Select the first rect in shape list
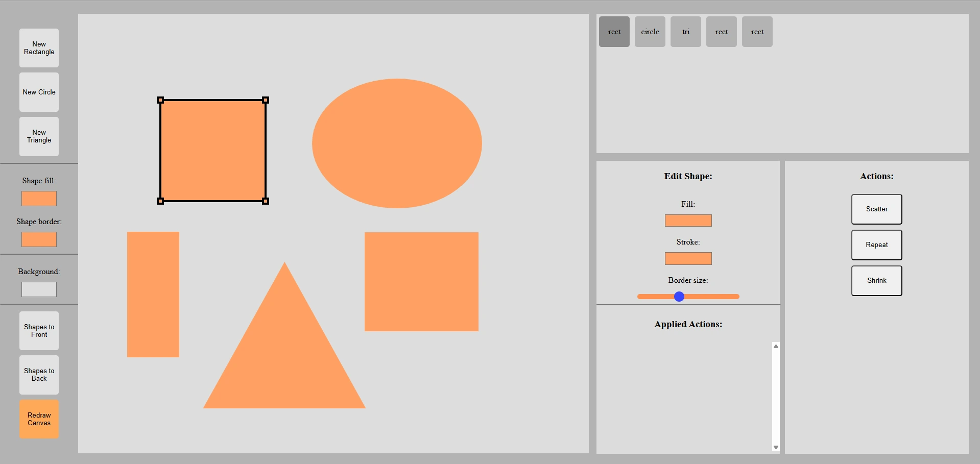The width and height of the screenshot is (980, 464). pyautogui.click(x=614, y=31)
